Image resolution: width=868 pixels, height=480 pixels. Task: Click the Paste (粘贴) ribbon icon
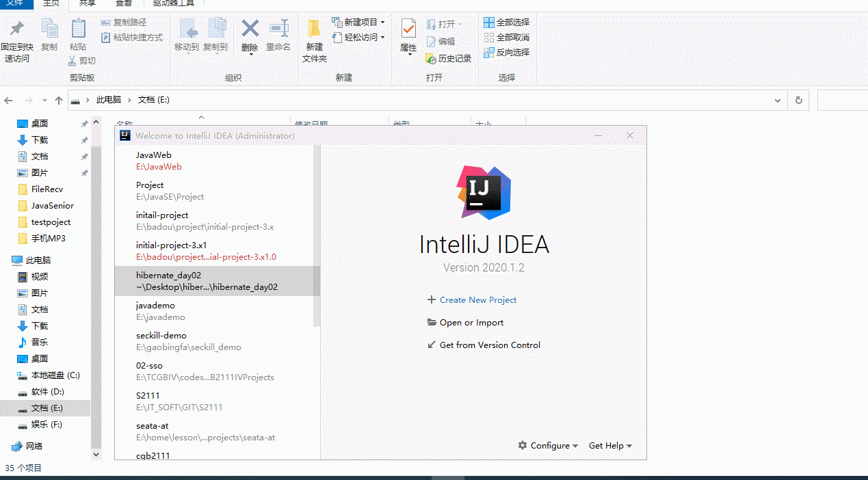[78, 29]
